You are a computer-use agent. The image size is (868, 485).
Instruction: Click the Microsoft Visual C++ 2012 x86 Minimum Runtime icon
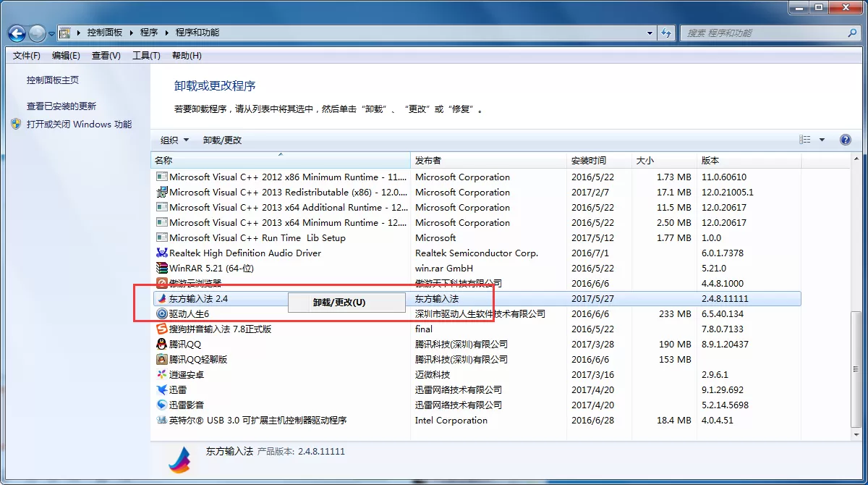click(x=162, y=177)
